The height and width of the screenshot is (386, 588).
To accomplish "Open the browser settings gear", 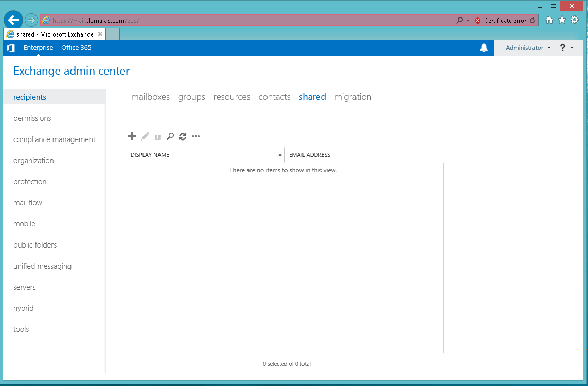I will tap(575, 20).
